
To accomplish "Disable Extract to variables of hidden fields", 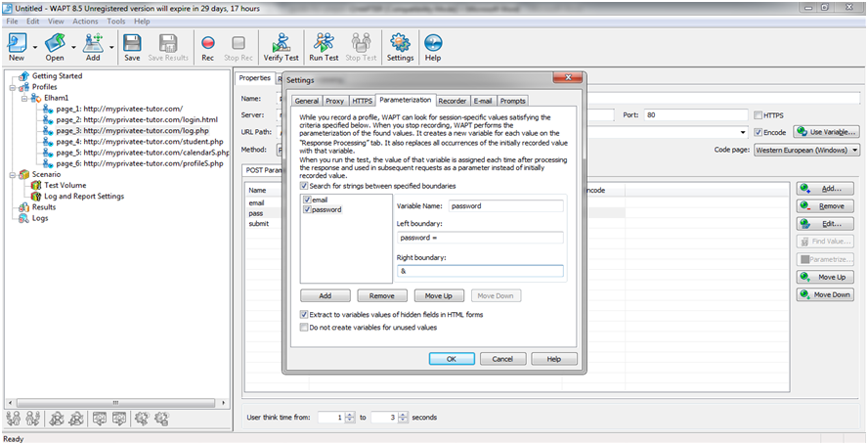I will pyautogui.click(x=304, y=314).
